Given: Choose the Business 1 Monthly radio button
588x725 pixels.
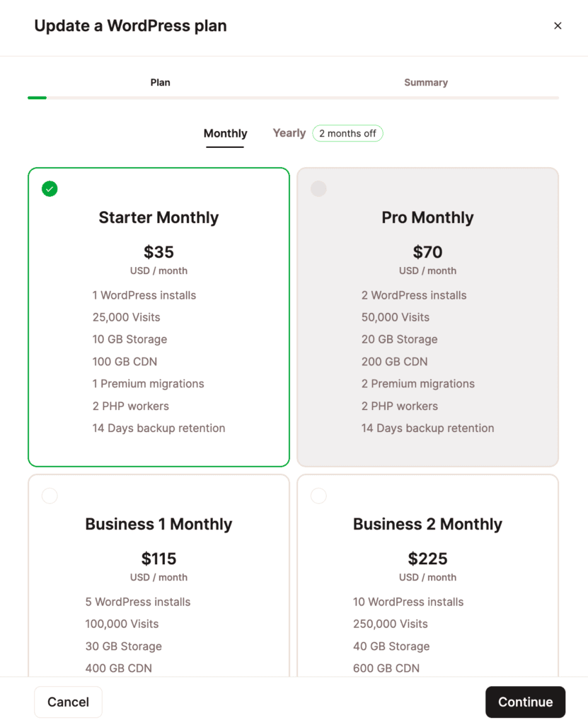Looking at the screenshot, I should point(50,496).
